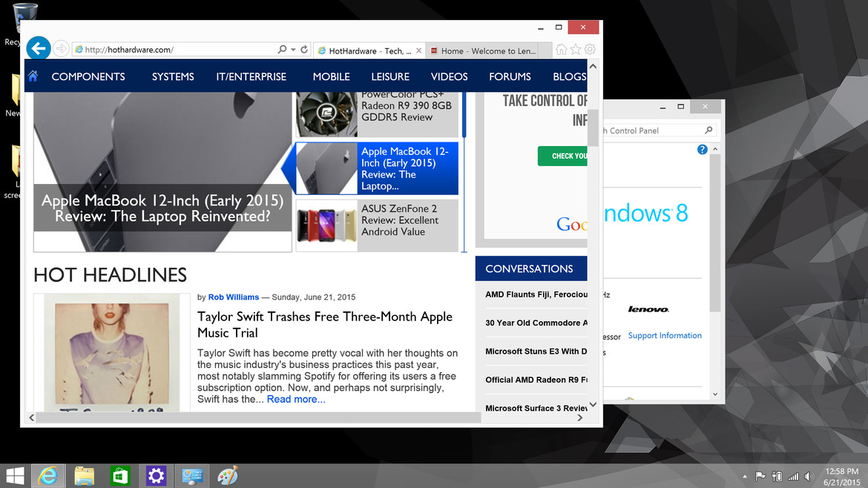868x488 pixels.
Task: Open the VIDEOS menu
Action: [449, 76]
